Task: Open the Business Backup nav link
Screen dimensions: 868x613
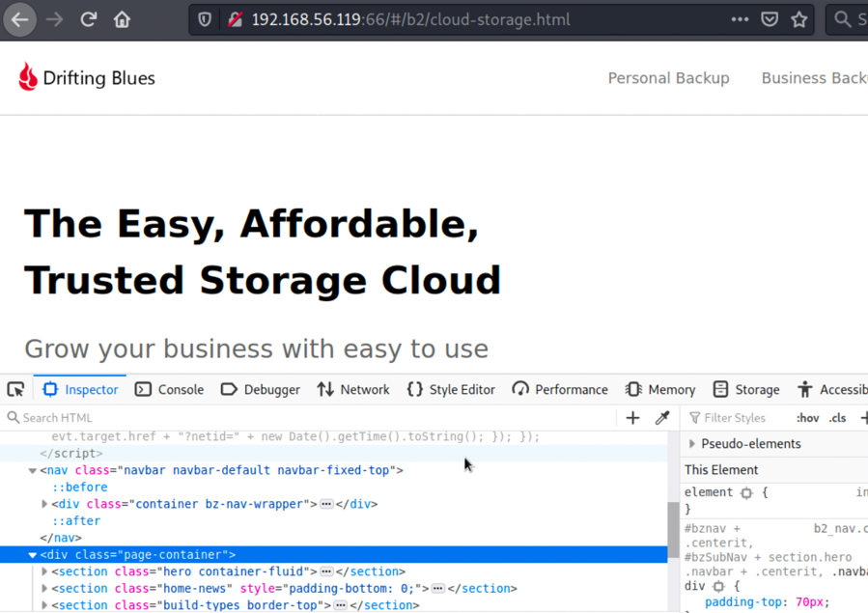Action: 814,78
